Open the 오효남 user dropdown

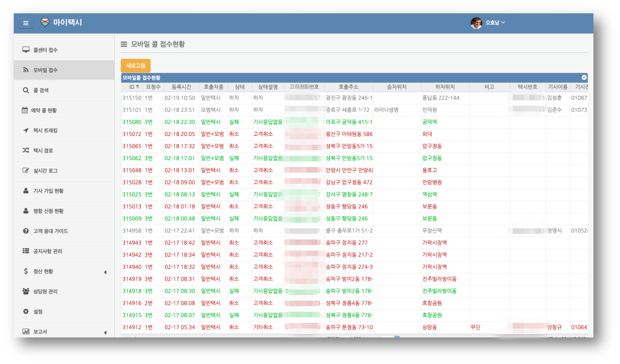click(495, 23)
